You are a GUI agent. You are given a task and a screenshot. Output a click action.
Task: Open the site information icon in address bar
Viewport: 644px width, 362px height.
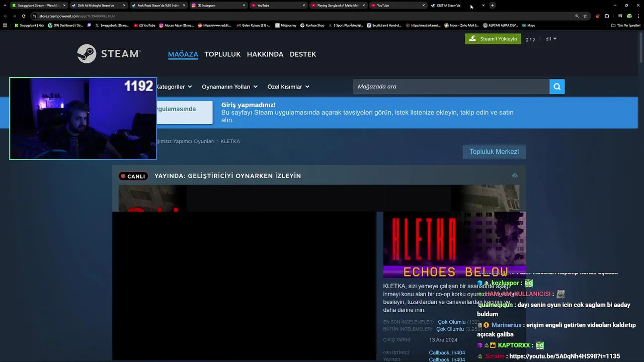coord(34,16)
